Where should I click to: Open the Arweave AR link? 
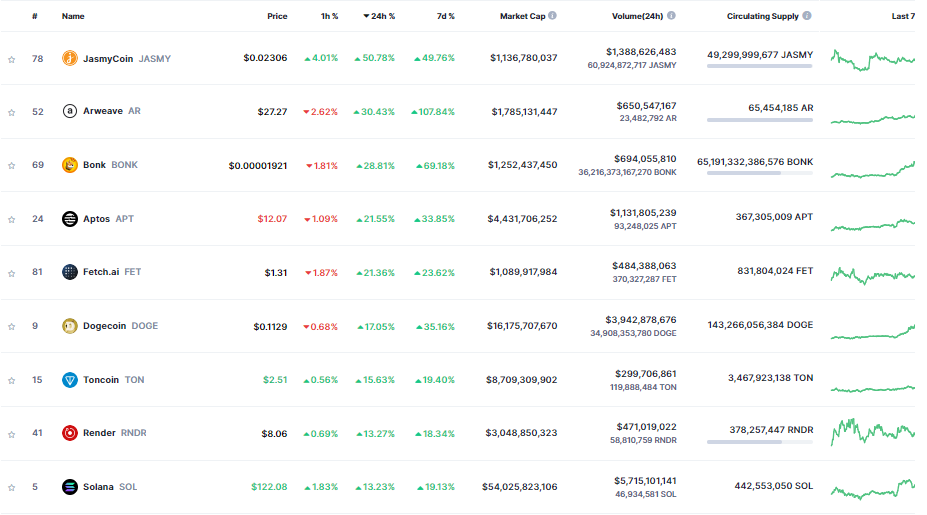[x=112, y=111]
